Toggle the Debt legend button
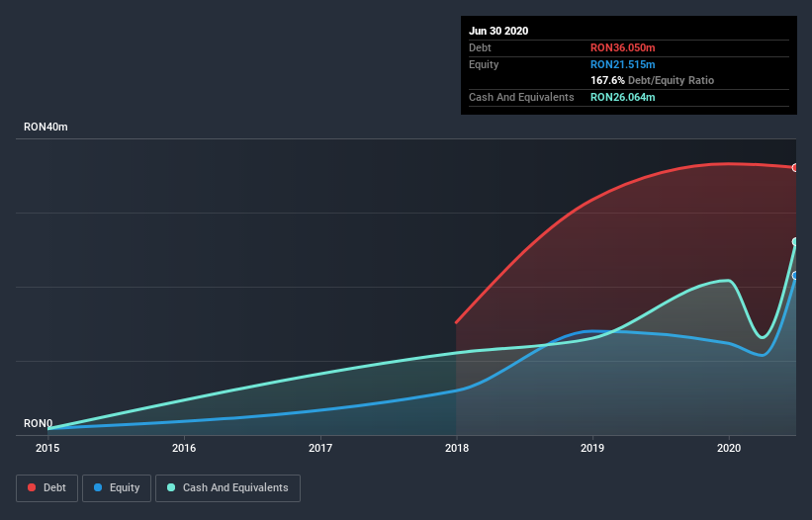This screenshot has width=812, height=520. (46, 488)
